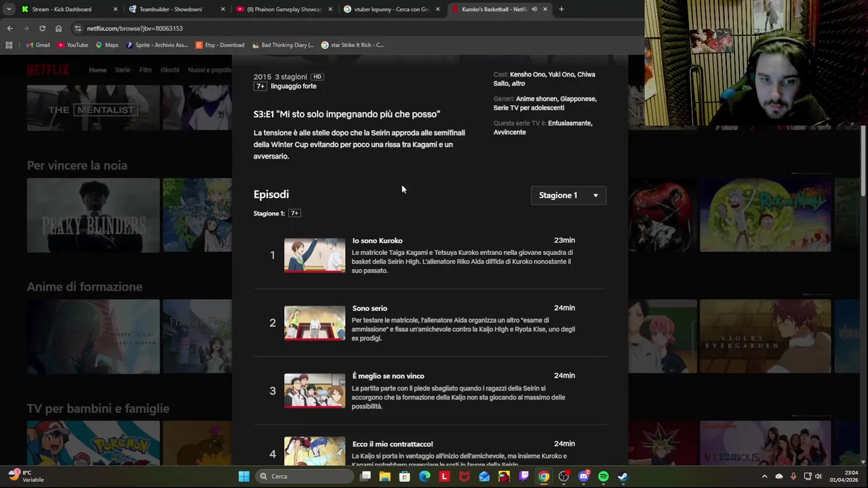Open the Bad Thinking Diary bookmark

[x=283, y=45]
